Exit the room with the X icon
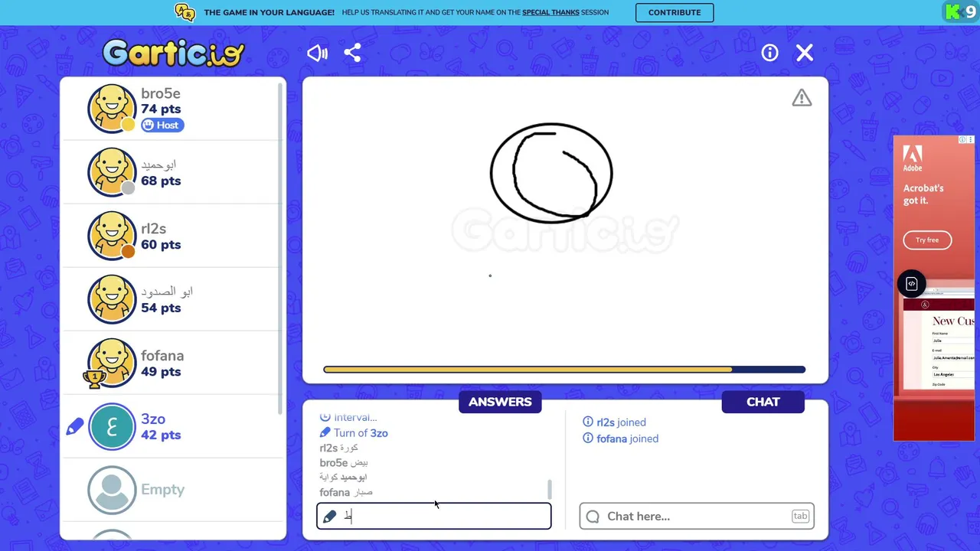The image size is (980, 551). [x=804, y=53]
